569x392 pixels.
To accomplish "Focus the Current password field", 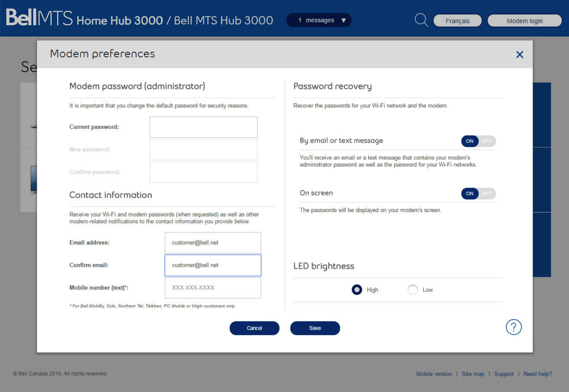I will (x=204, y=127).
